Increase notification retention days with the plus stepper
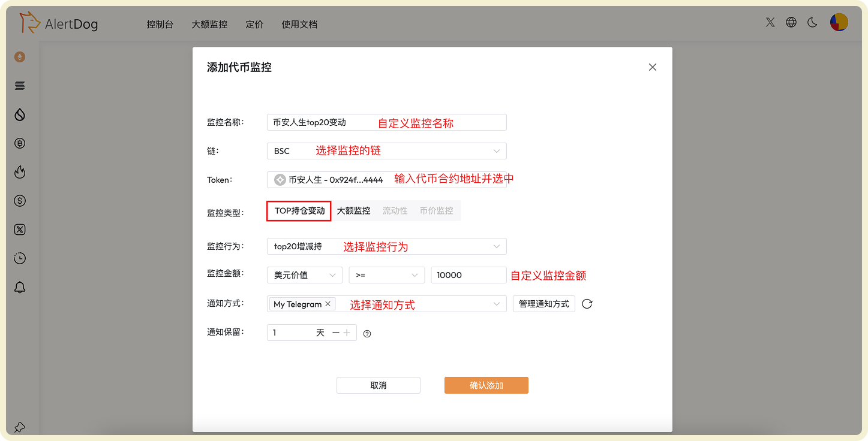The height and width of the screenshot is (441, 868). tap(346, 333)
